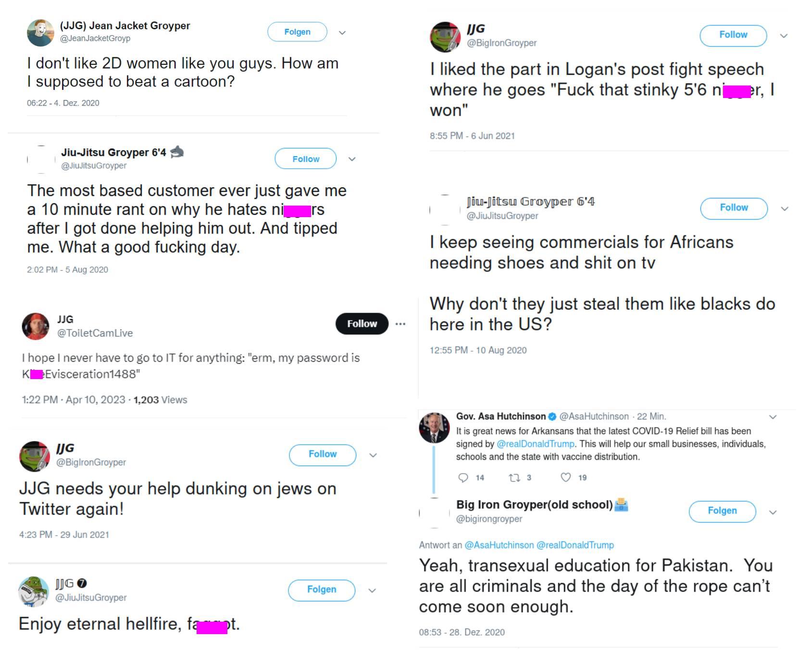Open the three-dot more menu beside @ToiletCamLive
Screen dimensions: 812x662
[400, 324]
